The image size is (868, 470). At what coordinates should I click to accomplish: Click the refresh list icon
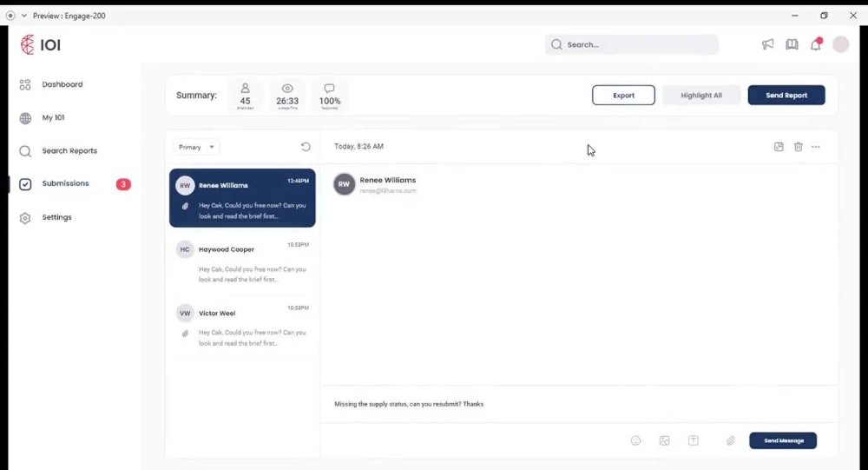pyautogui.click(x=306, y=147)
